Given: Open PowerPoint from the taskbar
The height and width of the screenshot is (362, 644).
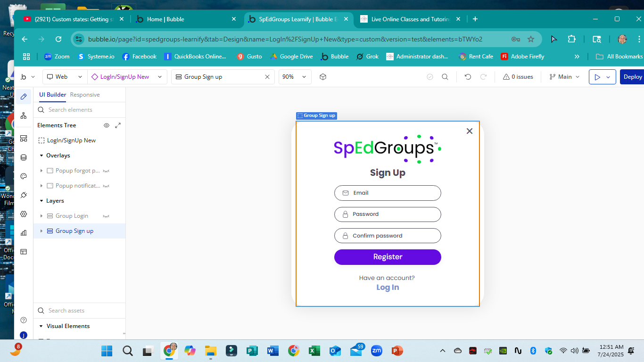Looking at the screenshot, I should coord(397,351).
